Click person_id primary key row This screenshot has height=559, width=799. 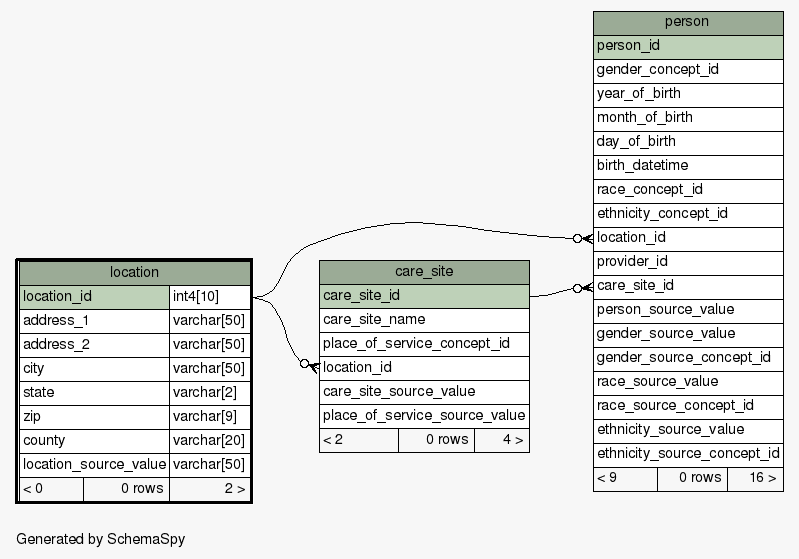click(687, 46)
